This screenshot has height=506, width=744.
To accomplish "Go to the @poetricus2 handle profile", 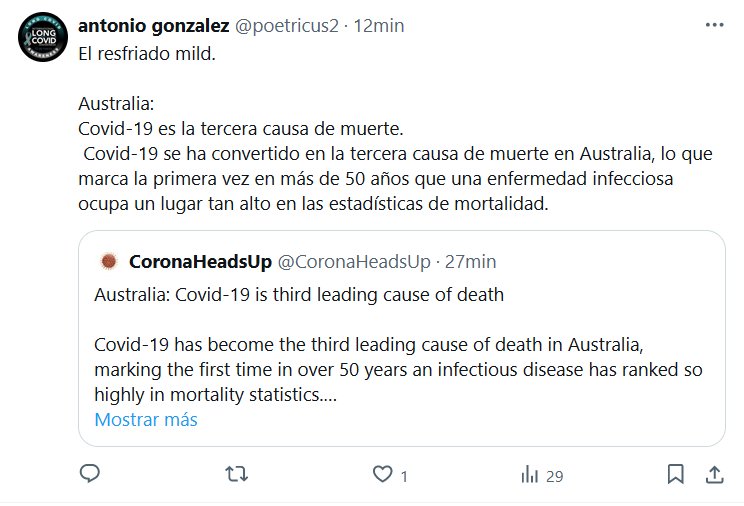I will tap(284, 27).
